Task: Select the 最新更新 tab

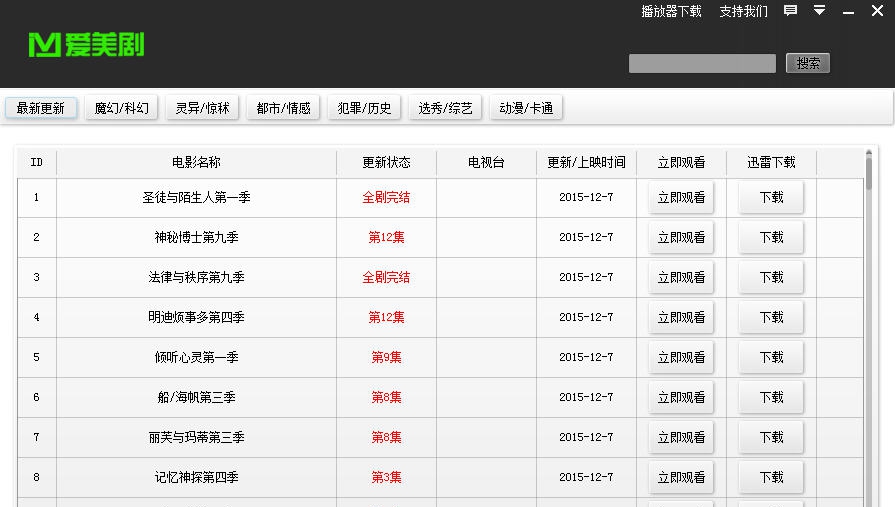Action: (41, 108)
